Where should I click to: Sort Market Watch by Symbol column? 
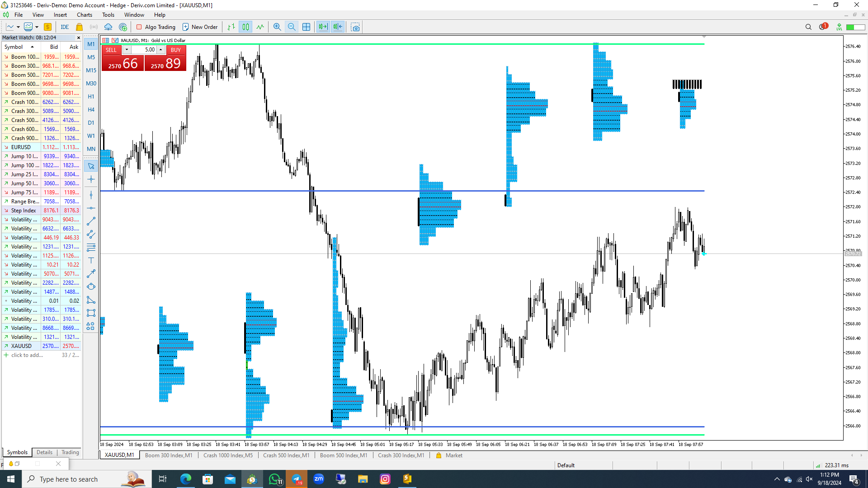point(14,47)
